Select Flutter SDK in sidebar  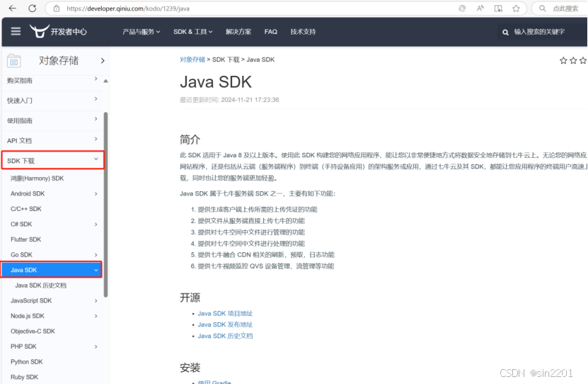(x=26, y=239)
